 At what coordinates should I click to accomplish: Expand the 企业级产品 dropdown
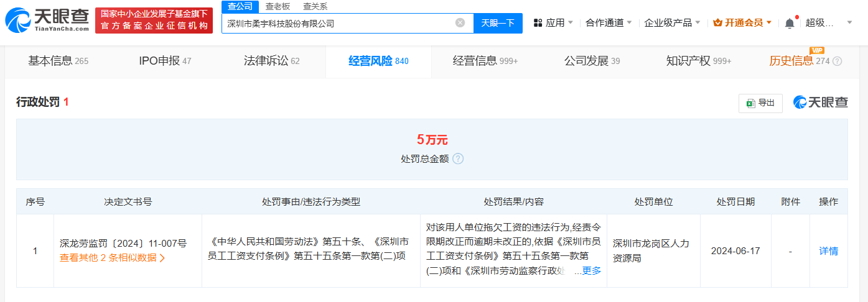click(673, 23)
